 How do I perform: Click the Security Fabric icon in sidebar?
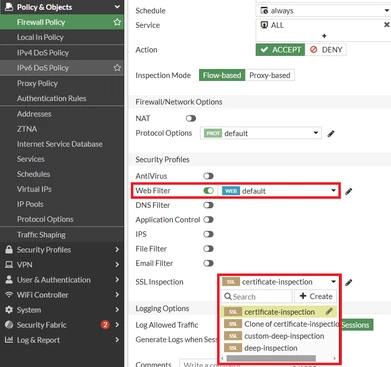pos(9,325)
